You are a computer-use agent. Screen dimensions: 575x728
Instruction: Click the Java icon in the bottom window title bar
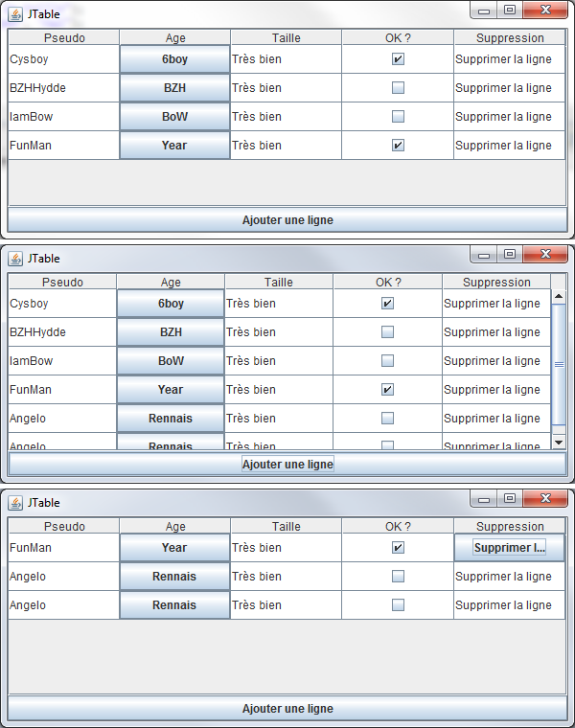[x=15, y=503]
